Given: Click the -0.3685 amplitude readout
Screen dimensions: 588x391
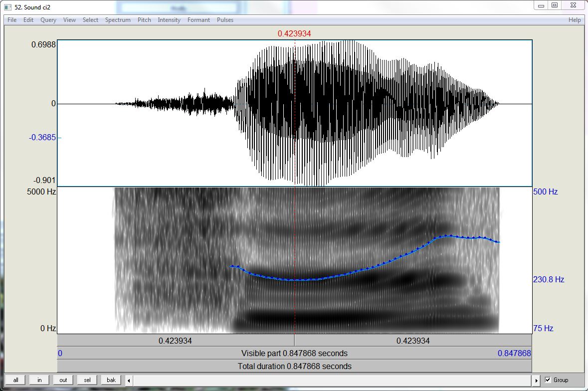Looking at the screenshot, I should 42,137.
